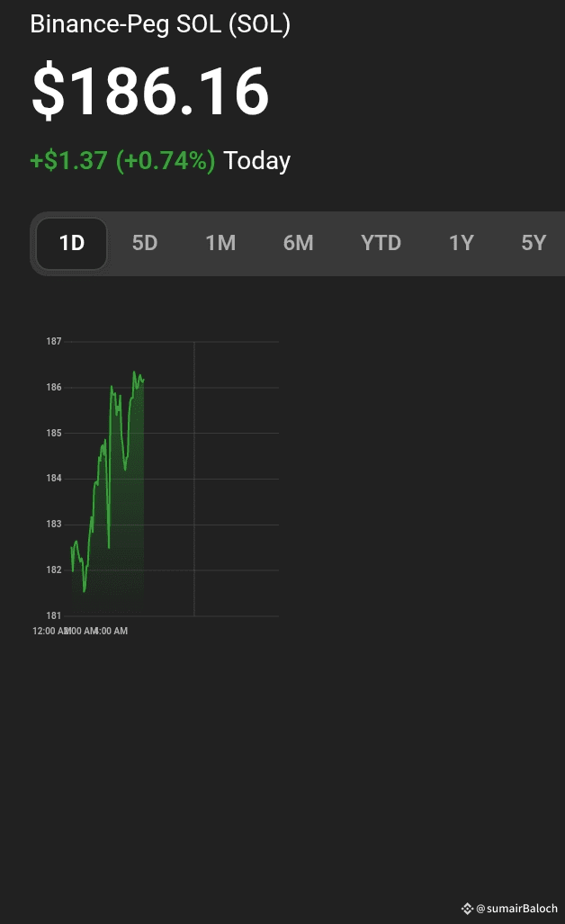Screen dimensions: 565x924
Task: Click the Binance-Peg SOL (SOL) title
Action: point(160,24)
